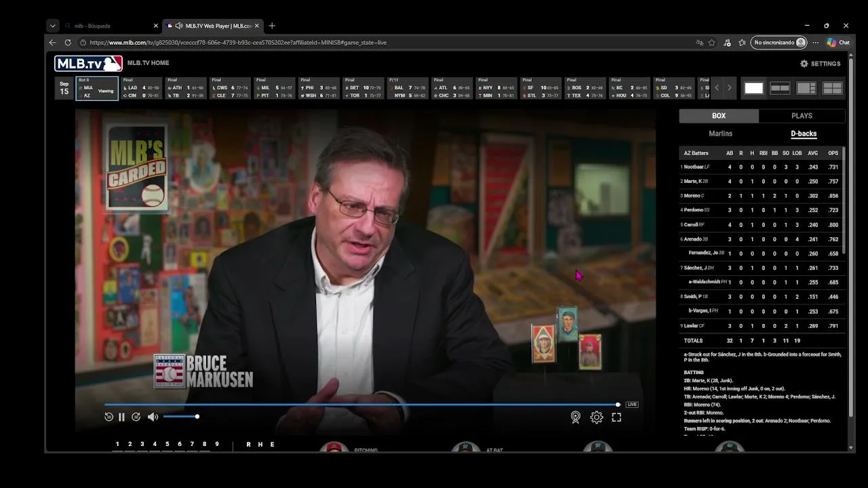Select the BOX tab
Image resolution: width=868 pixels, height=488 pixels.
click(x=719, y=116)
